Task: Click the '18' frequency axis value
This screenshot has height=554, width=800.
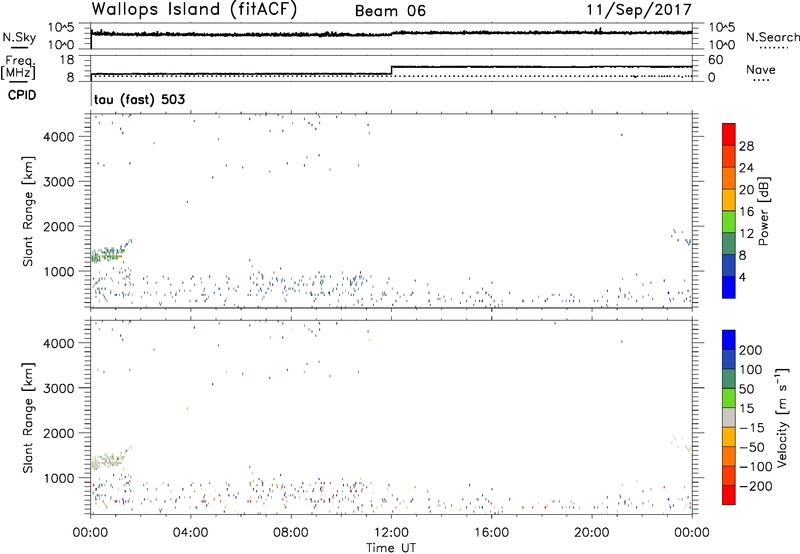Action: coord(67,60)
